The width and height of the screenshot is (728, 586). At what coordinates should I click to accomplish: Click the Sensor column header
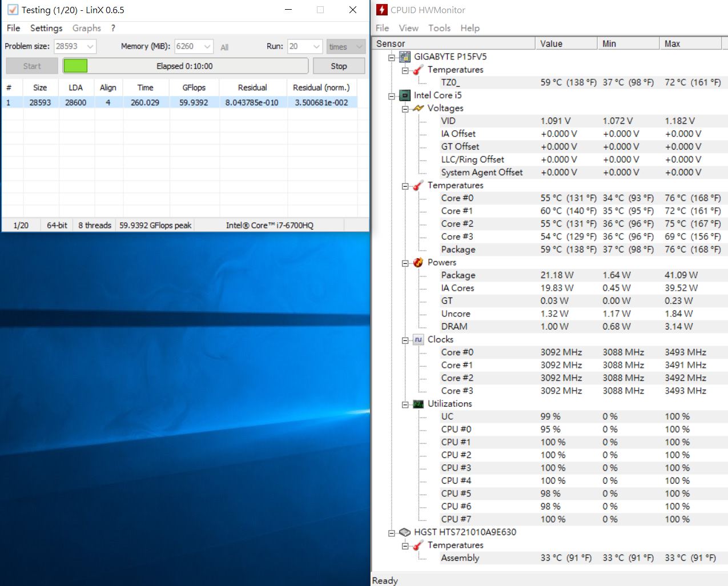[453, 43]
